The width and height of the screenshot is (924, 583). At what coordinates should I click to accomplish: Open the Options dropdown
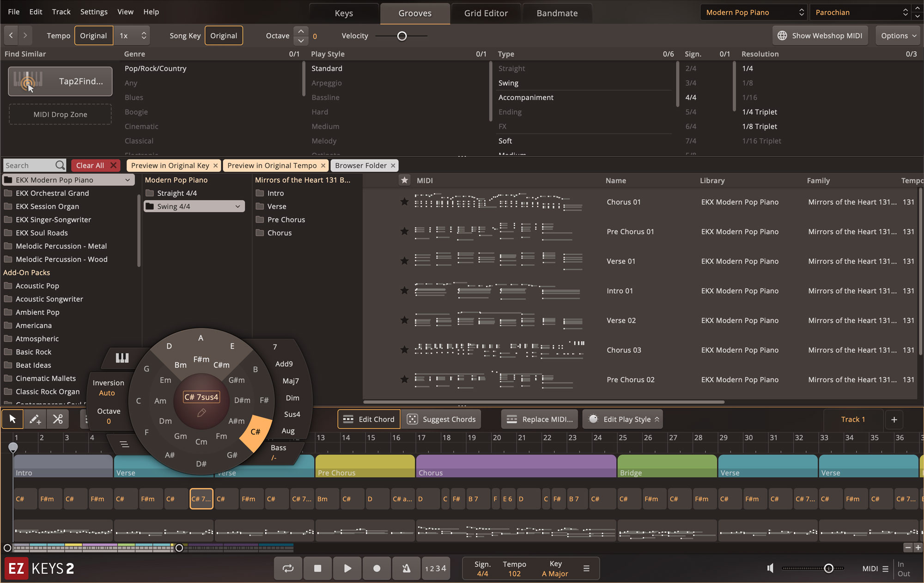[898, 36]
